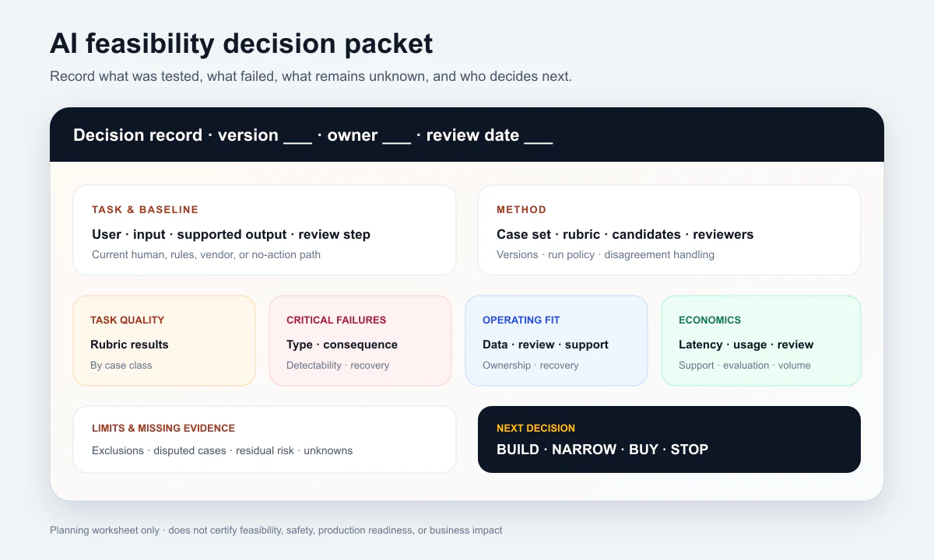Image resolution: width=934 pixels, height=560 pixels.
Task: Select the 'TASK QUALITY' label
Action: tap(127, 320)
